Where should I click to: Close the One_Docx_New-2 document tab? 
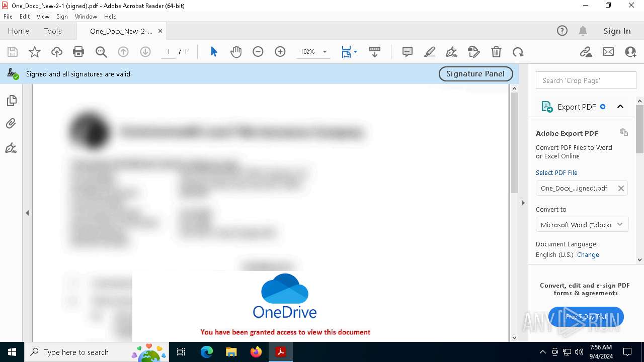coord(160,31)
